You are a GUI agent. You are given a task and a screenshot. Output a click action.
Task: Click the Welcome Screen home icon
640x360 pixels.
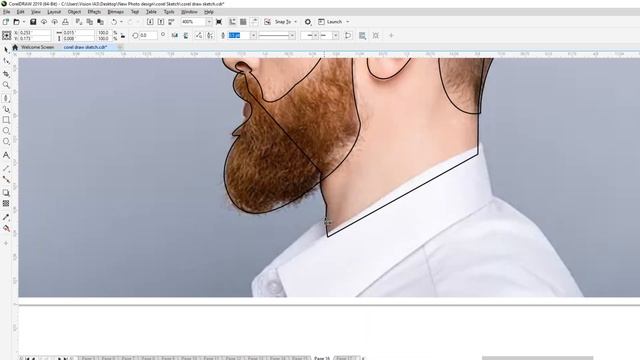pyautogui.click(x=15, y=47)
